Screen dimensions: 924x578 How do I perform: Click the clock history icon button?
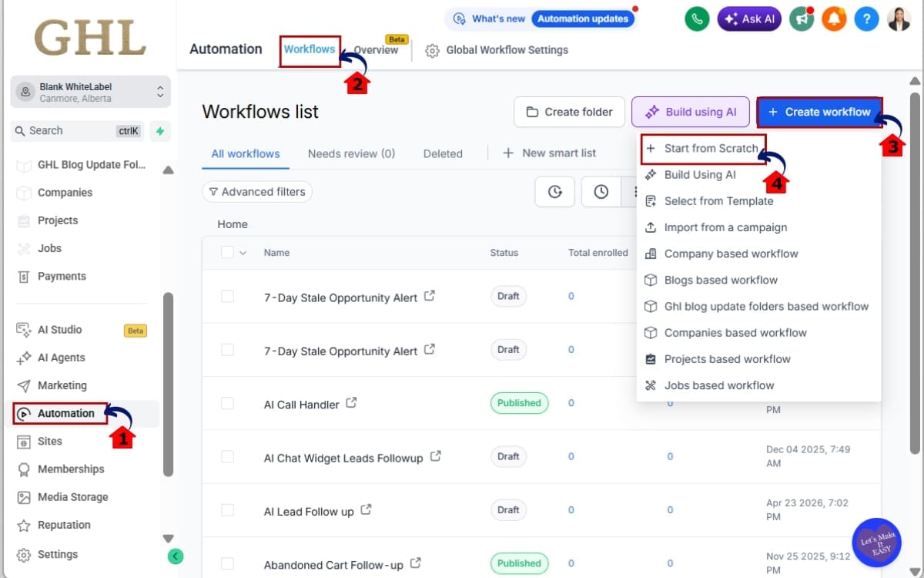(x=601, y=192)
